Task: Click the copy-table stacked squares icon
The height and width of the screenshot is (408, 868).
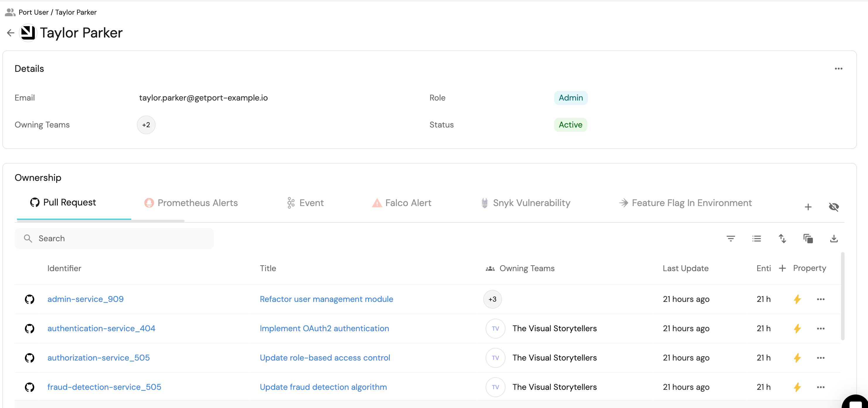Action: coord(808,239)
